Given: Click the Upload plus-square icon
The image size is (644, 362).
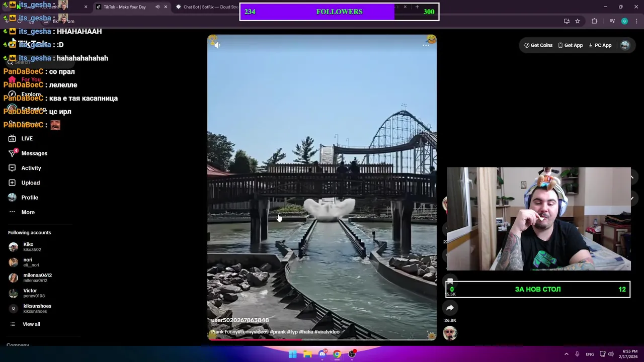Looking at the screenshot, I should click(12, 183).
